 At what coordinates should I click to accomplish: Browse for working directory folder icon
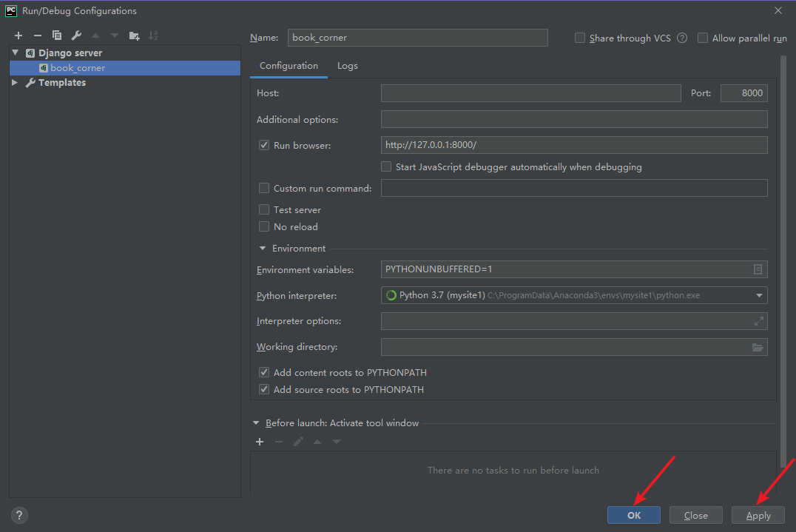(758, 347)
